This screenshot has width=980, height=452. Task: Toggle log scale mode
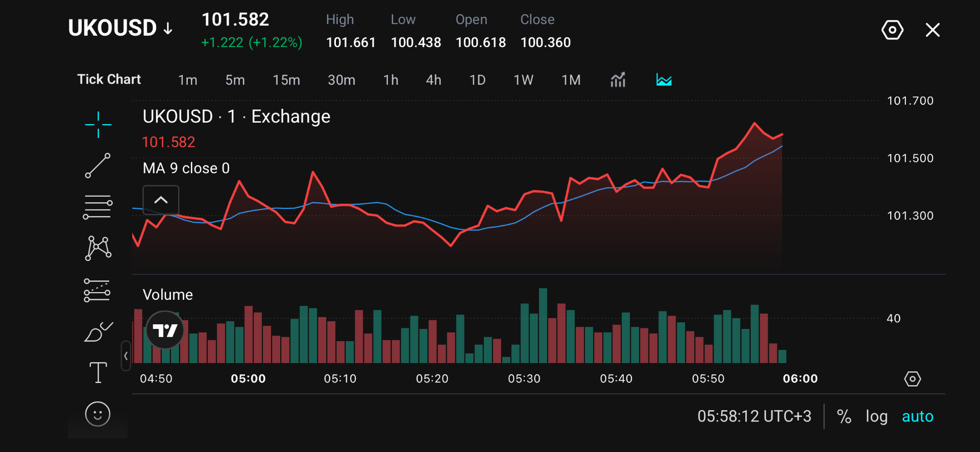pyautogui.click(x=876, y=417)
